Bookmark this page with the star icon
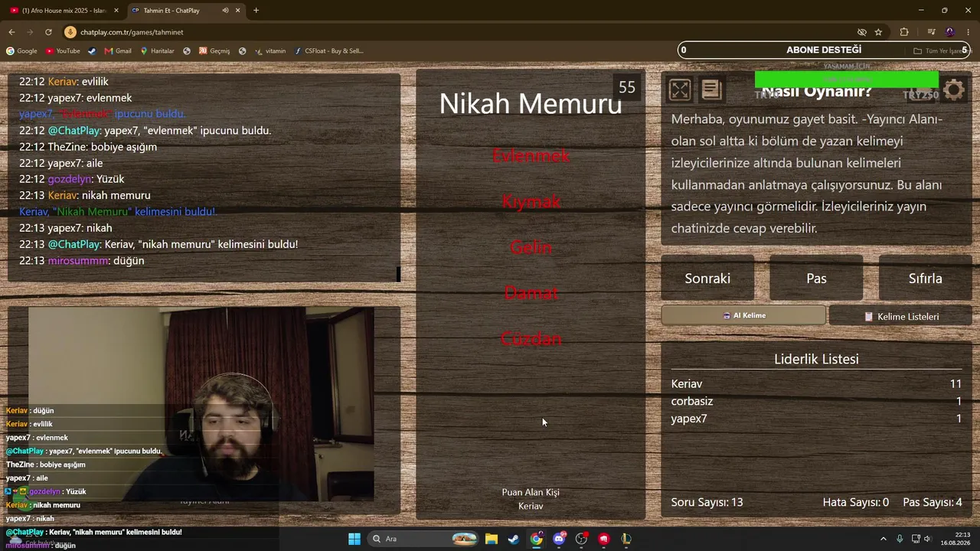This screenshot has width=980, height=551. pos(878,32)
